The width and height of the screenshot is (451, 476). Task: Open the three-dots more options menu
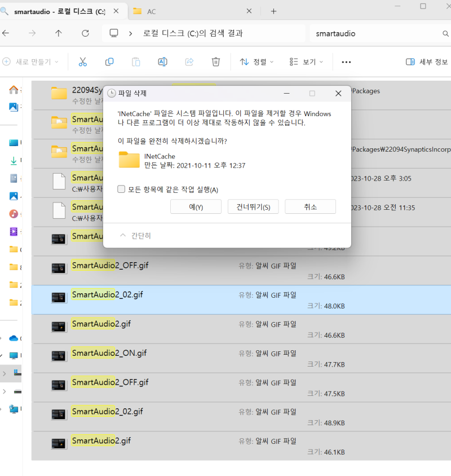pyautogui.click(x=346, y=62)
